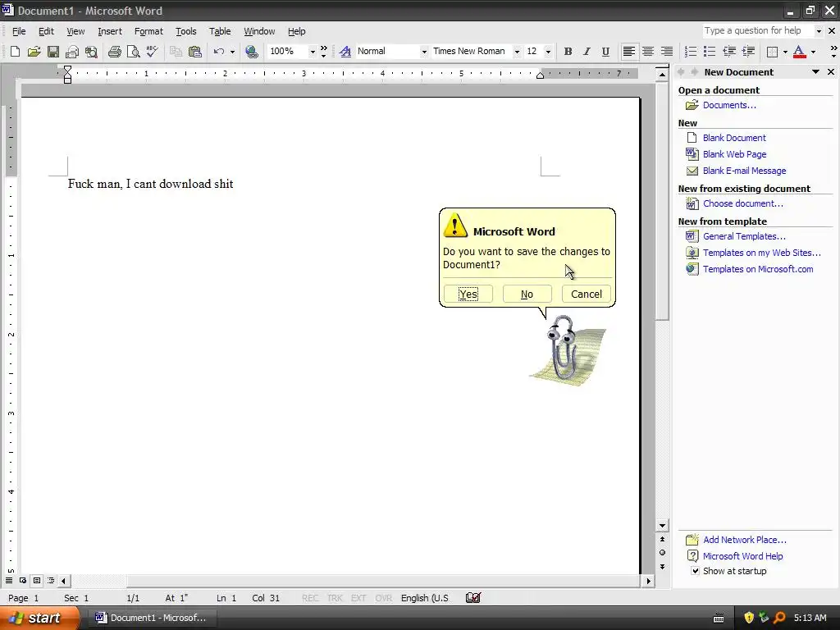Click the Save floppy disk icon
This screenshot has width=840, height=630.
(x=53, y=52)
